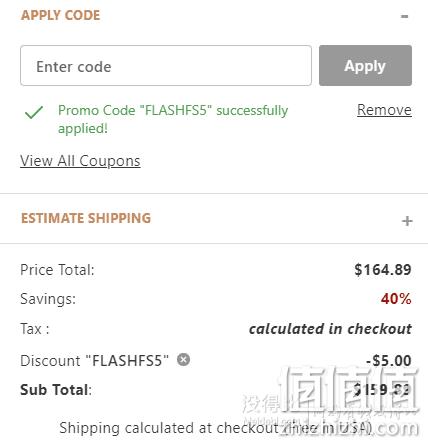428x445 pixels.
Task: Collapse the Apply Code section using minus icon
Action: [404, 16]
